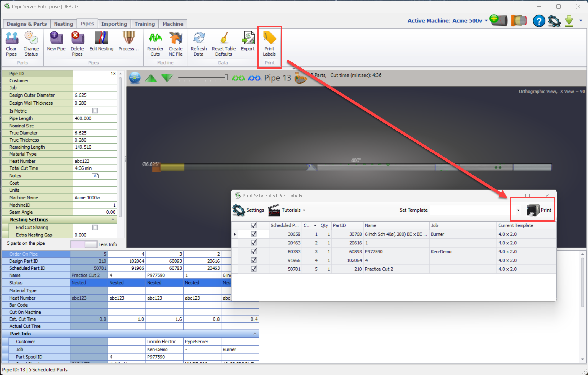
Task: Select the New Pipe tool
Action: tap(56, 43)
